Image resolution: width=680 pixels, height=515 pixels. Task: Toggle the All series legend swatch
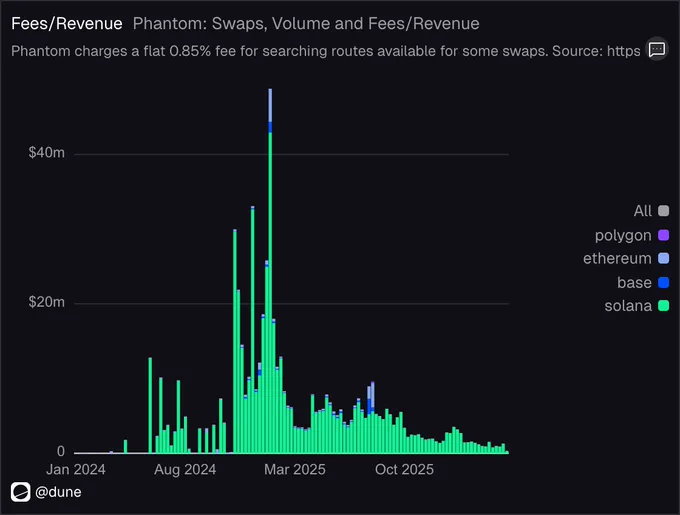pyautogui.click(x=664, y=211)
